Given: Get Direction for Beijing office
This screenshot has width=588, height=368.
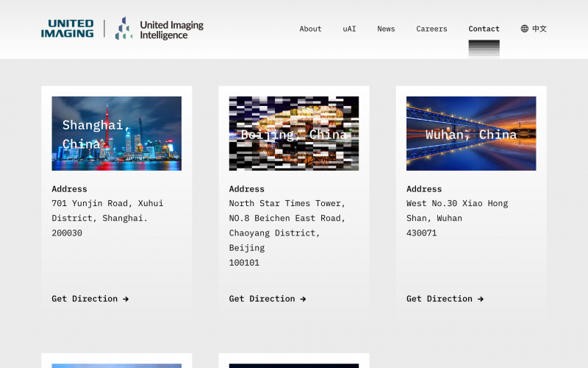Looking at the screenshot, I should click(x=268, y=299).
